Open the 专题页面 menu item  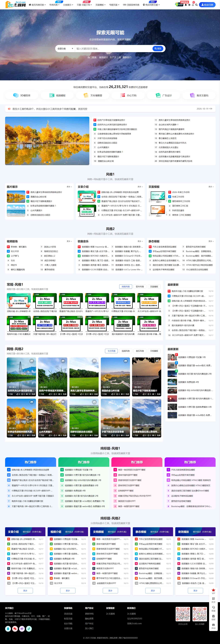pyautogui.click(x=114, y=5)
